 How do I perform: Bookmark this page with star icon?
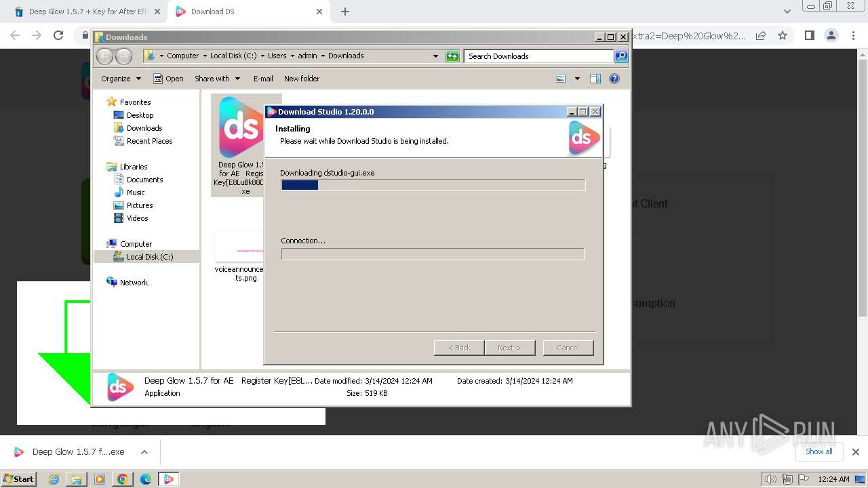pos(783,35)
